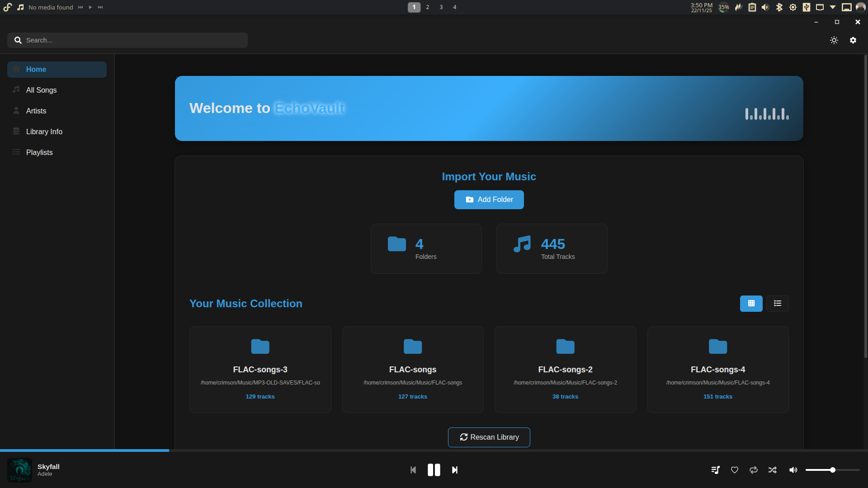Open the All Songs page
The image size is (868, 488).
(41, 90)
